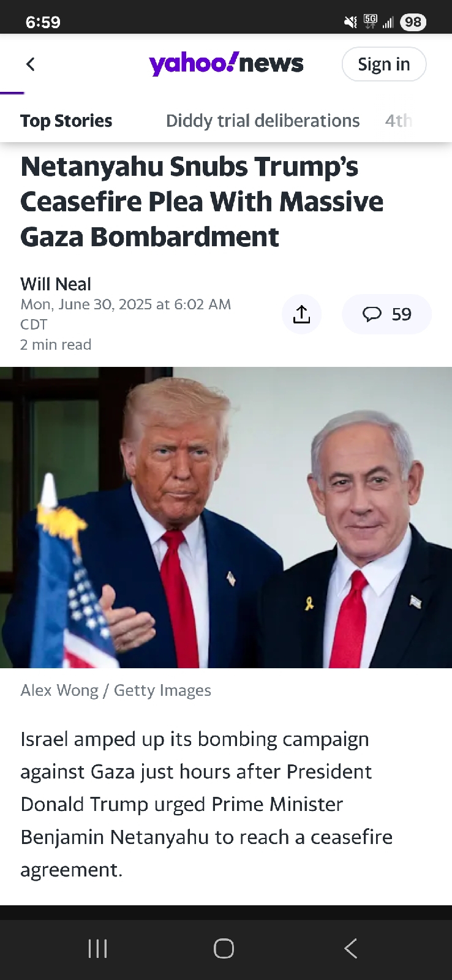Screen dimensions: 452x980
Task: Open Android recent apps button
Action: pos(98,949)
